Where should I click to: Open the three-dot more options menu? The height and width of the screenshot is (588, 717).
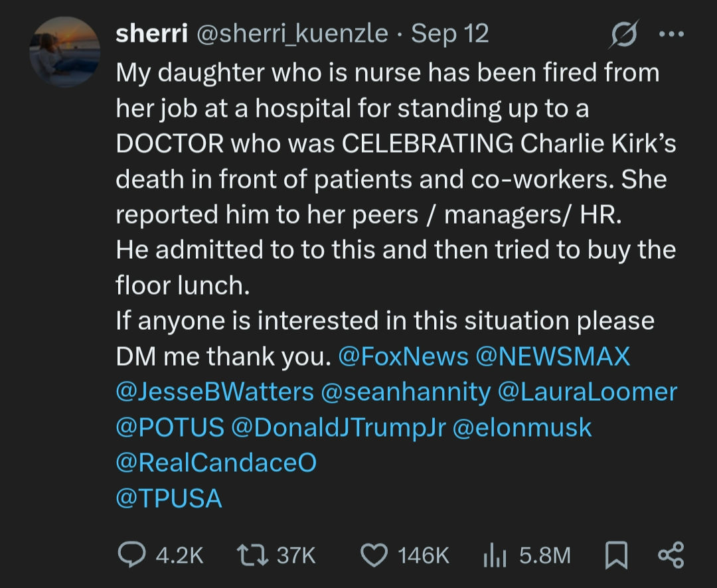[x=671, y=35]
